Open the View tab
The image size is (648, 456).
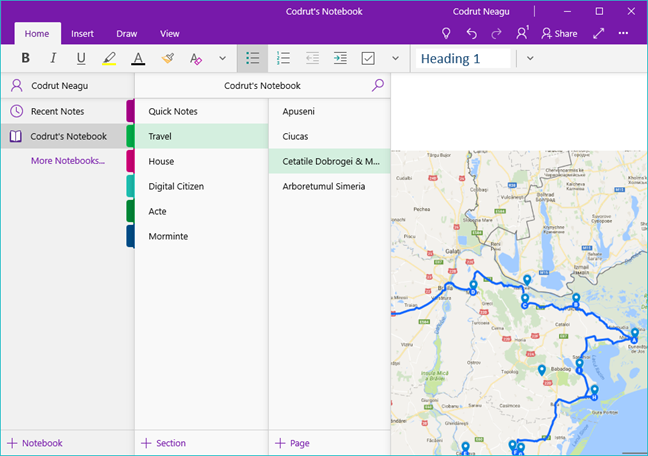169,33
